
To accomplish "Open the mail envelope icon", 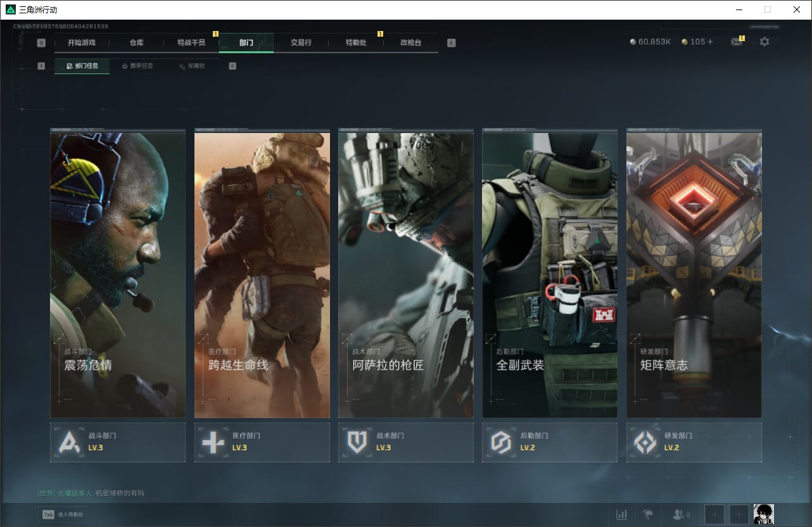I will coord(736,42).
